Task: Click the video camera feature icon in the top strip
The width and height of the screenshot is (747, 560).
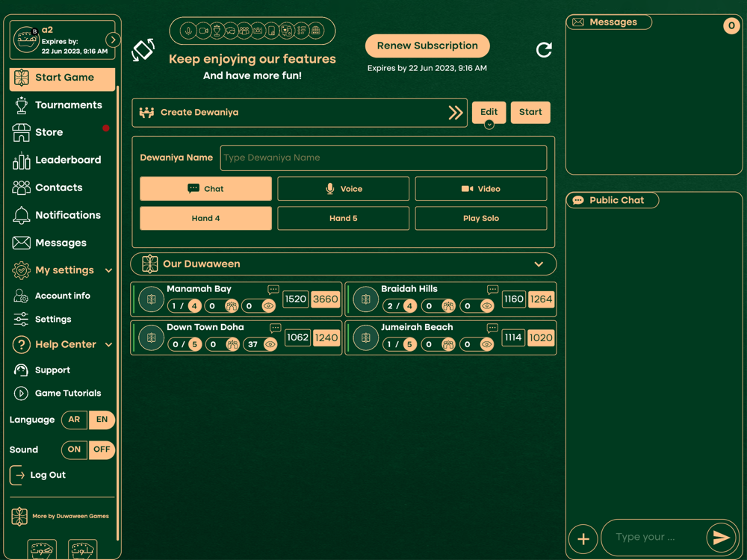Action: 203,31
